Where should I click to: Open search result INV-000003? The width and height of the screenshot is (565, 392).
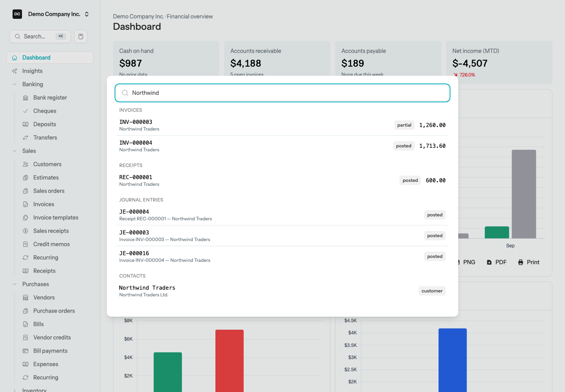pos(282,125)
